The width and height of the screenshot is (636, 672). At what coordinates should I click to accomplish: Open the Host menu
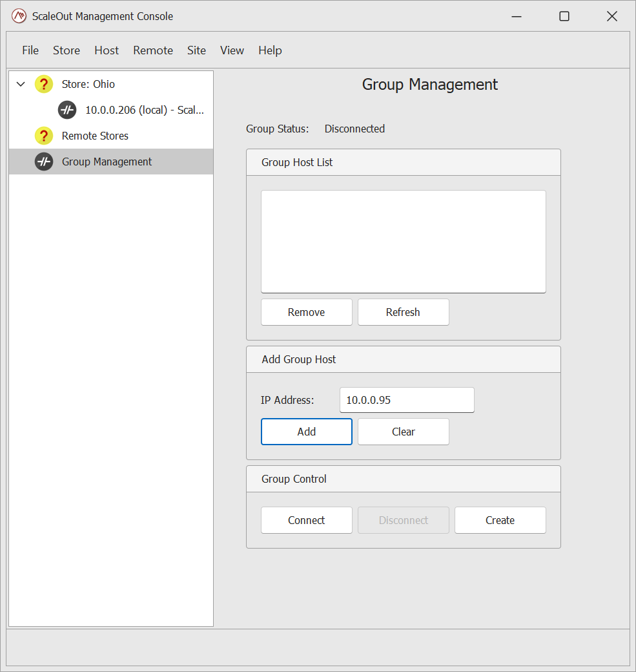[x=107, y=50]
